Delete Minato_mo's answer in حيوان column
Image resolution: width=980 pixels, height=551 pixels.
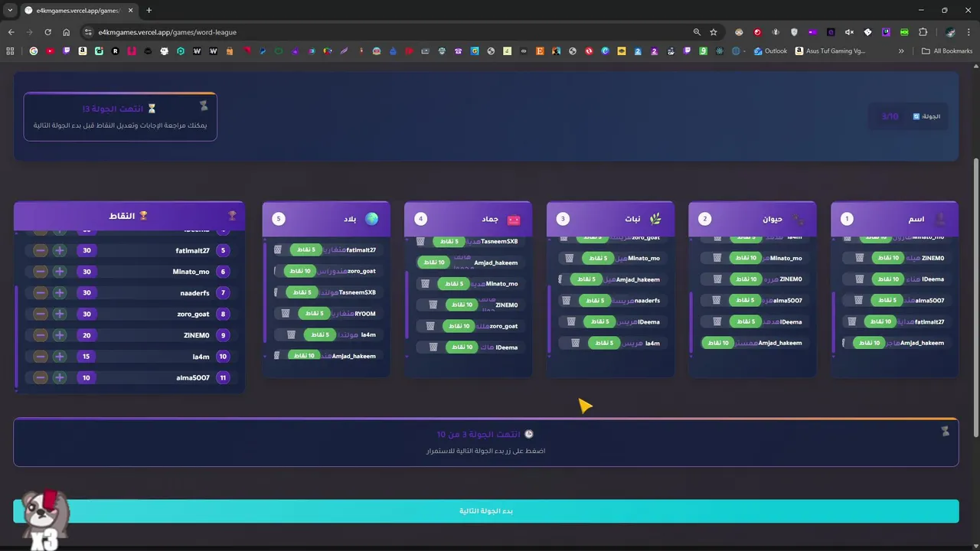coord(717,258)
